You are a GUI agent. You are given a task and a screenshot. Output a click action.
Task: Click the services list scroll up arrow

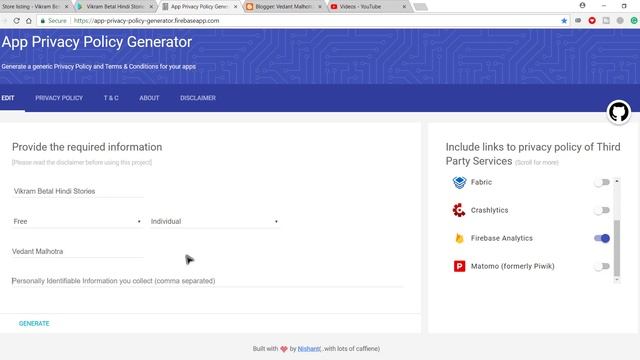pos(617,181)
